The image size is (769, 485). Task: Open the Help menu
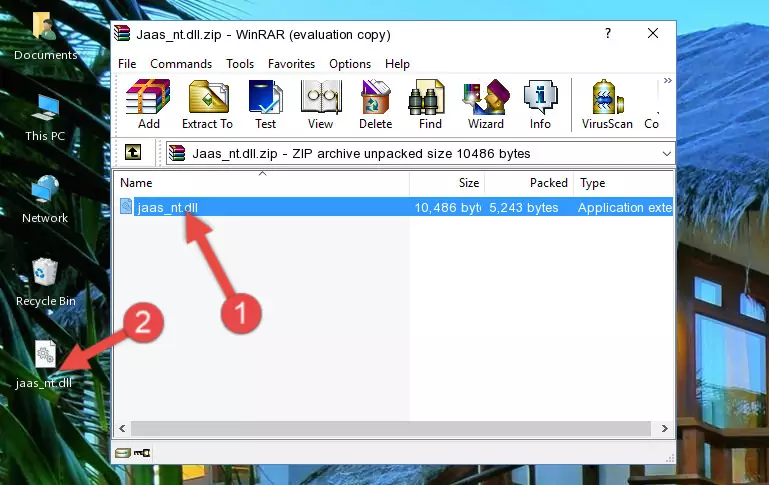397,64
